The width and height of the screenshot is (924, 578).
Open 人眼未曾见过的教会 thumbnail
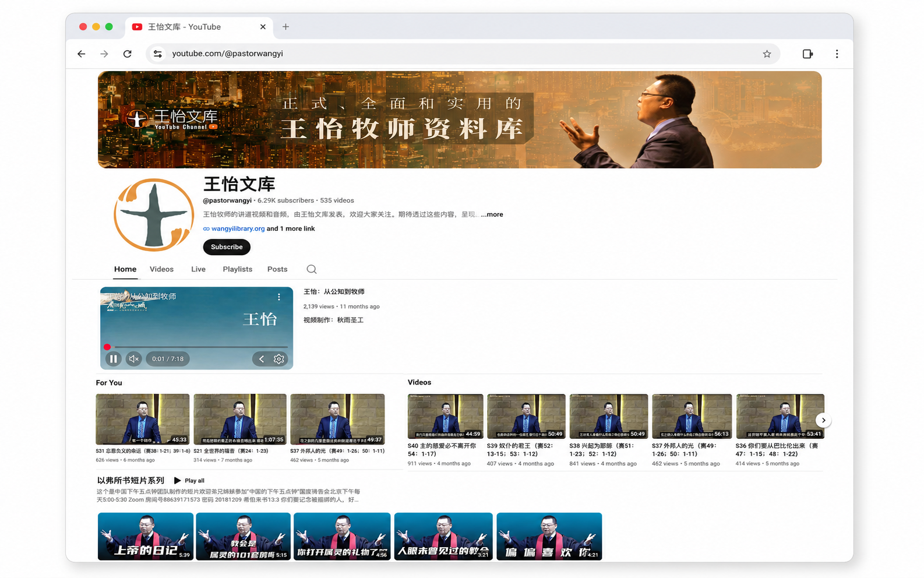443,537
